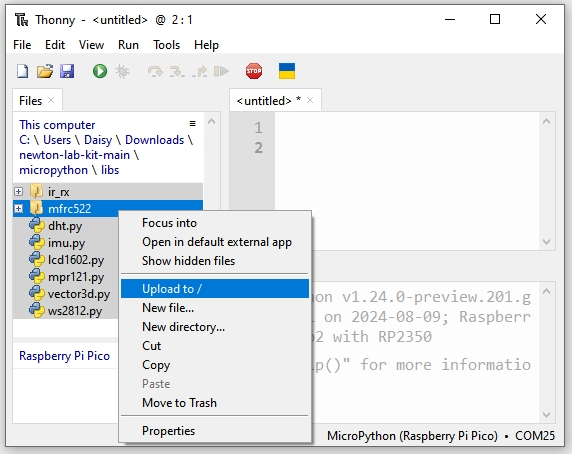Image resolution: width=572 pixels, height=454 pixels.
Task: Close the Files panel tab
Action: [51, 100]
